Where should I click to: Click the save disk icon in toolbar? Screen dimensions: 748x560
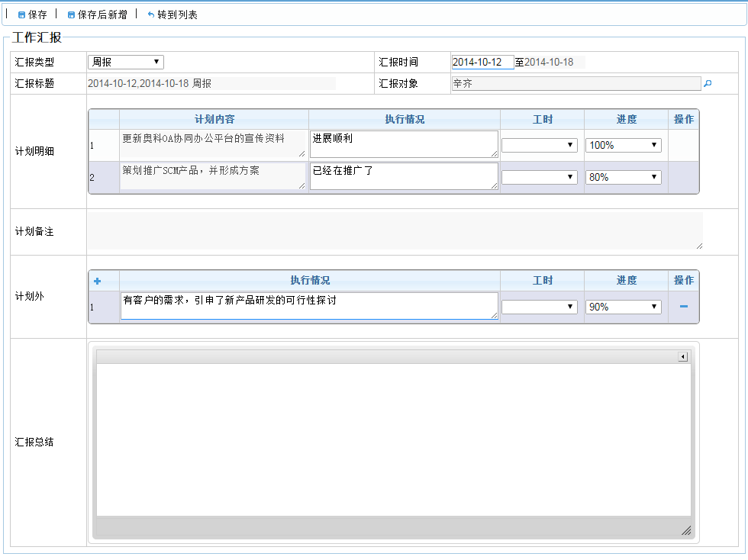point(21,14)
